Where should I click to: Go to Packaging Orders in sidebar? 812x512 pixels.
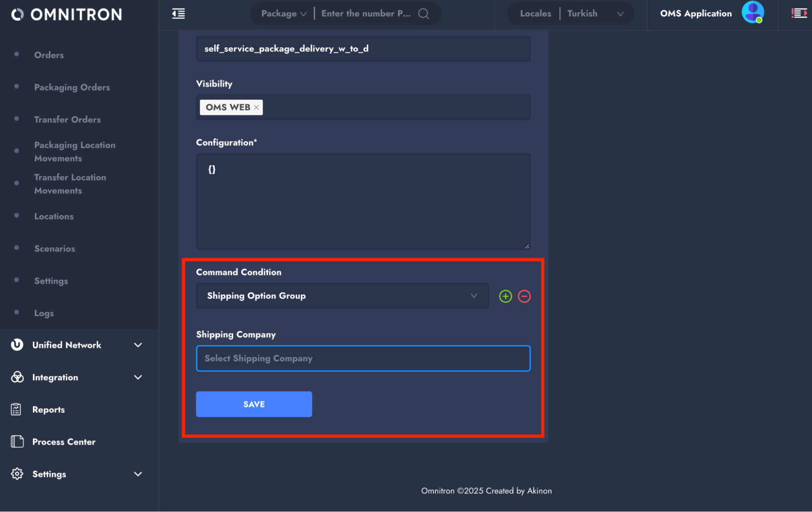tap(72, 87)
